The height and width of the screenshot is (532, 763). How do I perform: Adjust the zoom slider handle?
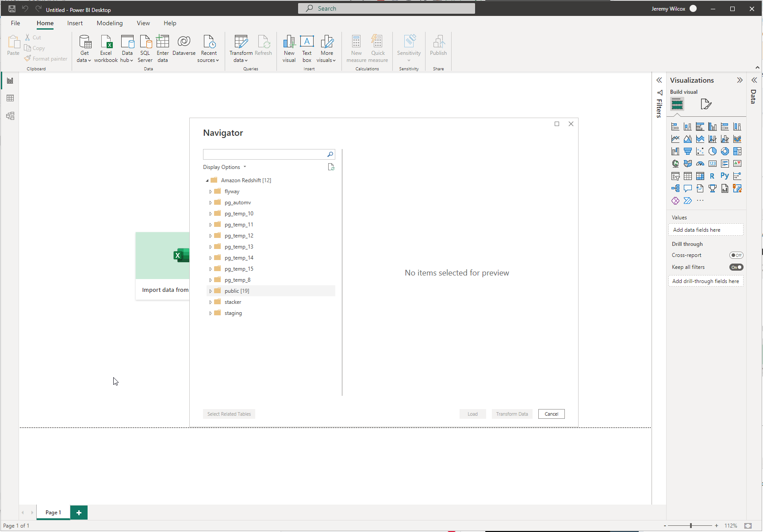coord(691,526)
